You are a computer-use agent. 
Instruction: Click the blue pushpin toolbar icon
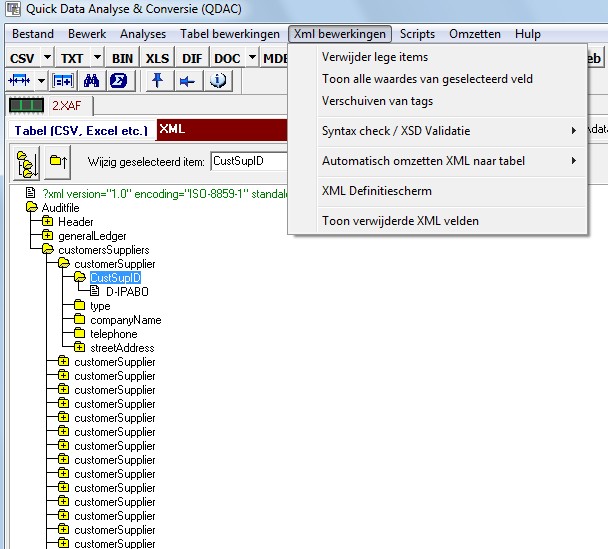pos(157,80)
